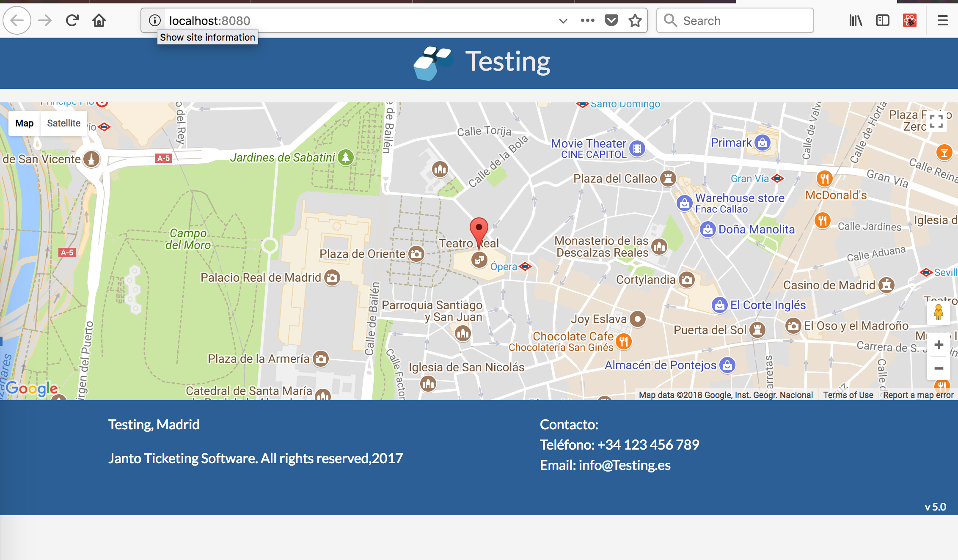Toggle fullscreen map view

[x=936, y=121]
